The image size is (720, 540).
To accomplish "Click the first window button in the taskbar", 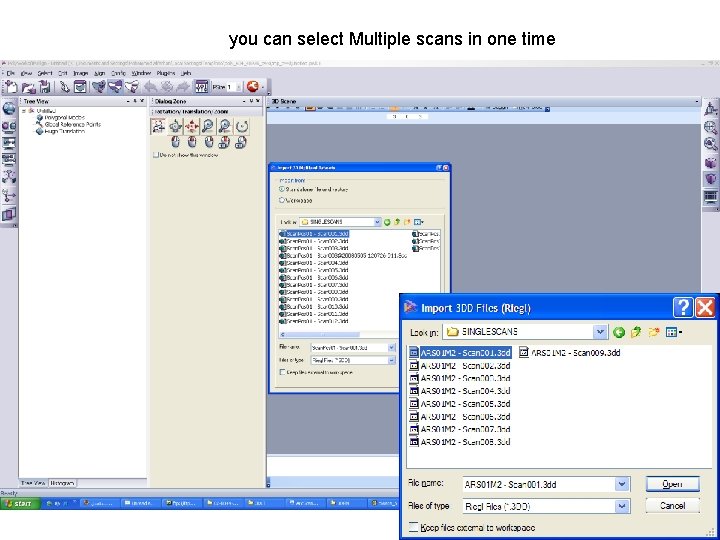I will pos(99,503).
